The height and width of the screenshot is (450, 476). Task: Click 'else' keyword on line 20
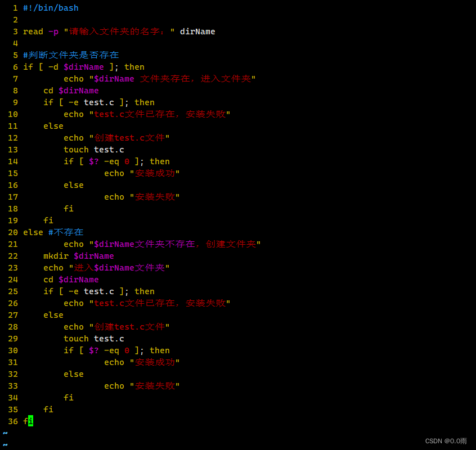tap(33, 232)
